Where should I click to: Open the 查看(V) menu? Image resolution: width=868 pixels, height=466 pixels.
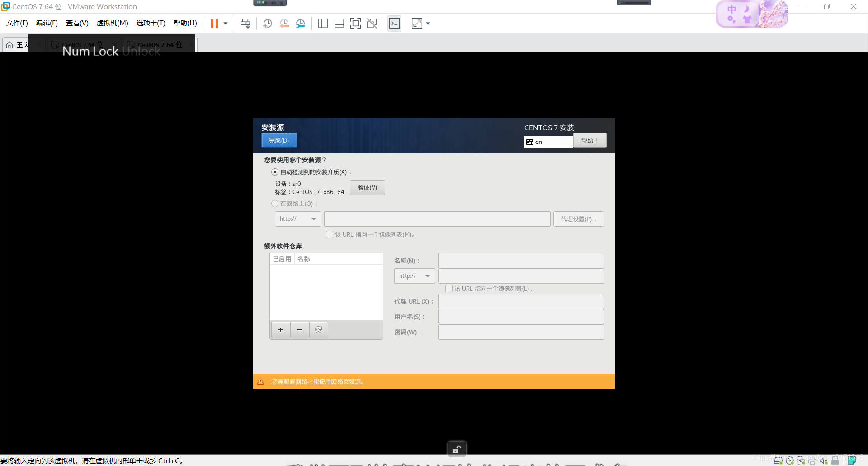point(77,23)
